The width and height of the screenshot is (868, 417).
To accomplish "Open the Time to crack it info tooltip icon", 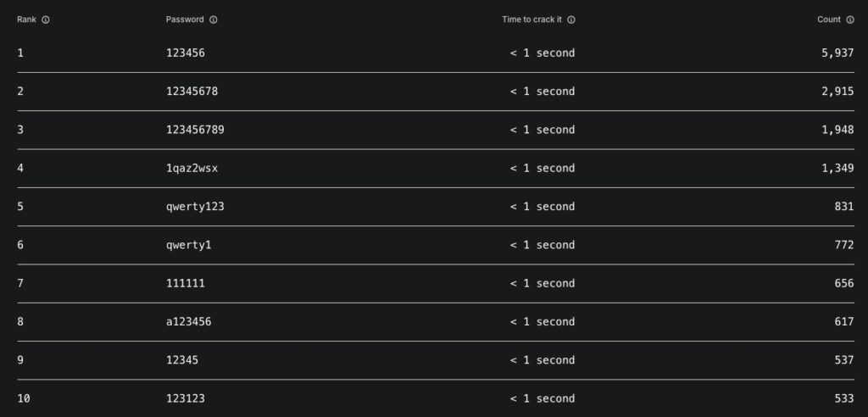I will pyautogui.click(x=571, y=19).
